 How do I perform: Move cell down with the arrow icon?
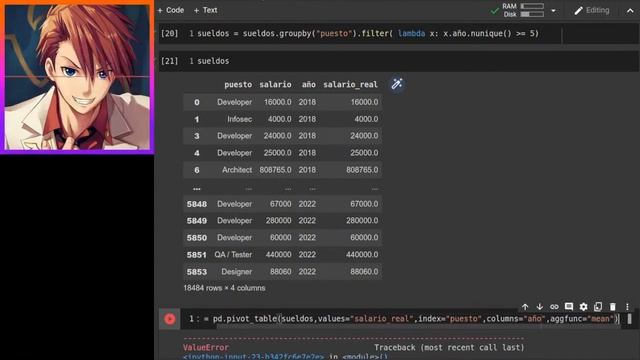pyautogui.click(x=540, y=307)
